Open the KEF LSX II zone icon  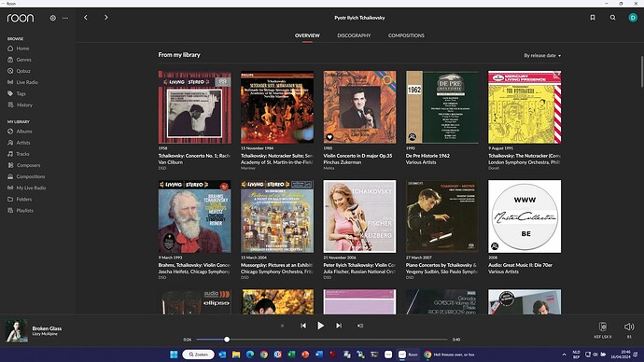click(x=603, y=327)
